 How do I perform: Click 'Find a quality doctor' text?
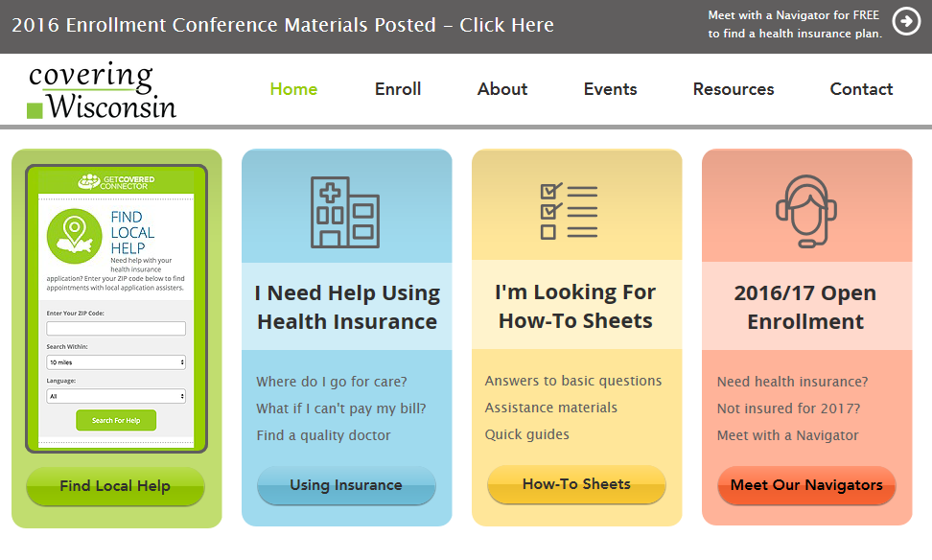pyautogui.click(x=323, y=435)
